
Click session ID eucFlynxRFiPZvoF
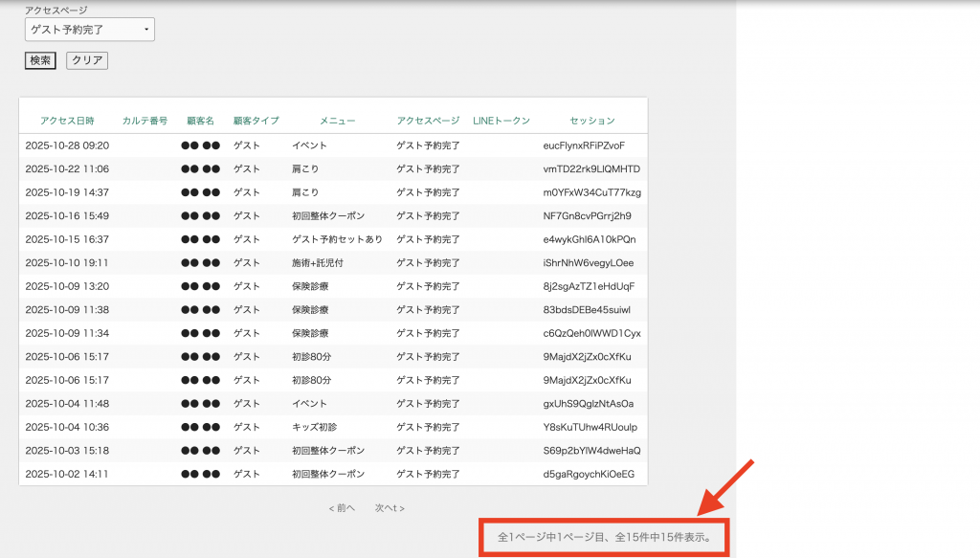pos(584,145)
